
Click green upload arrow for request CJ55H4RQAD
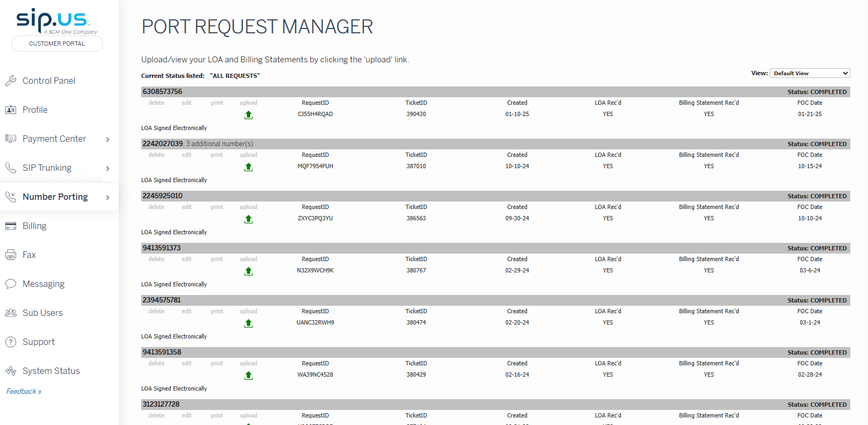[x=249, y=115]
